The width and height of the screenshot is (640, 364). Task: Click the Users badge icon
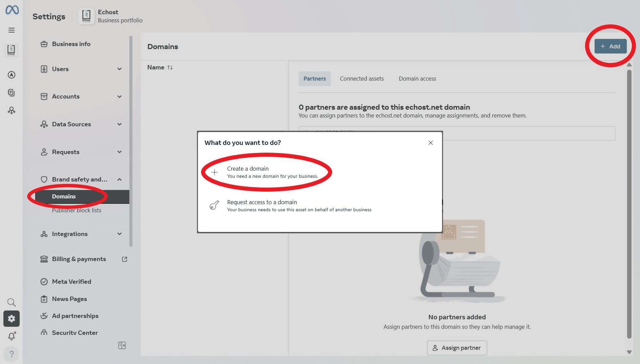pos(44,69)
